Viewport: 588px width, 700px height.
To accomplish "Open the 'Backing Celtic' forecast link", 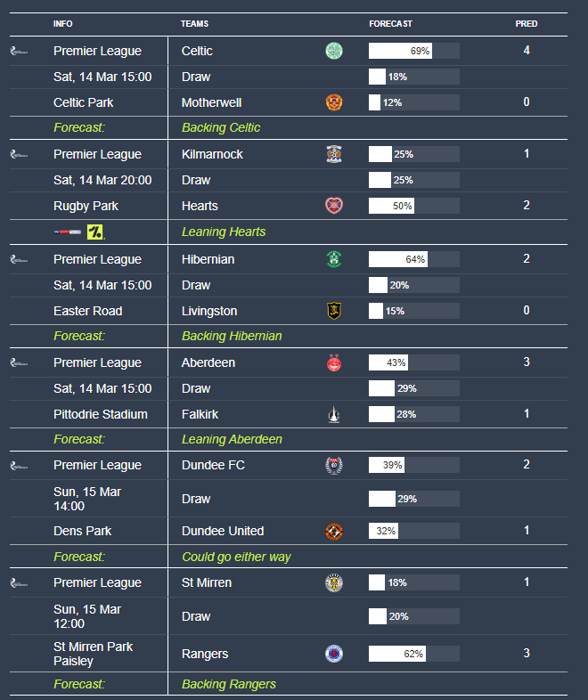I will pos(221,127).
